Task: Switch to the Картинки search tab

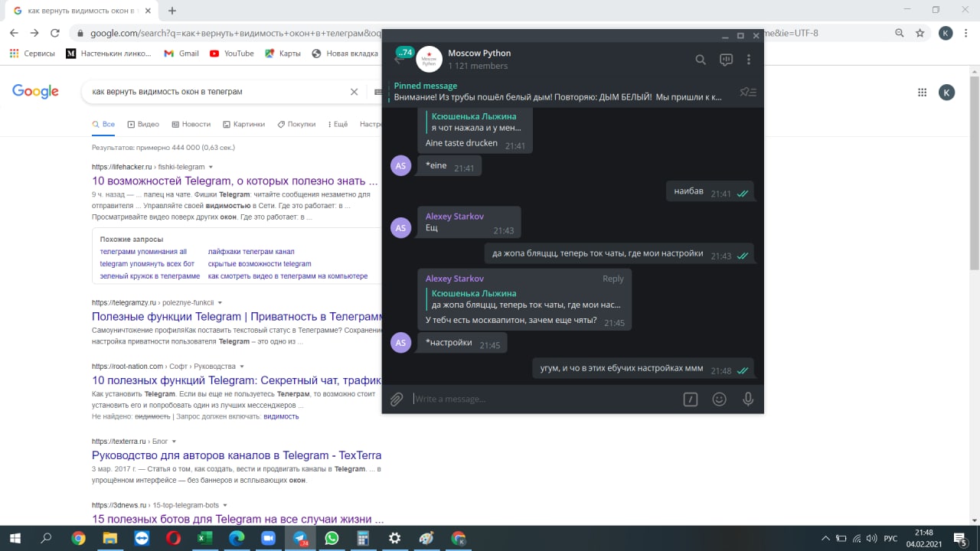Action: pos(243,124)
